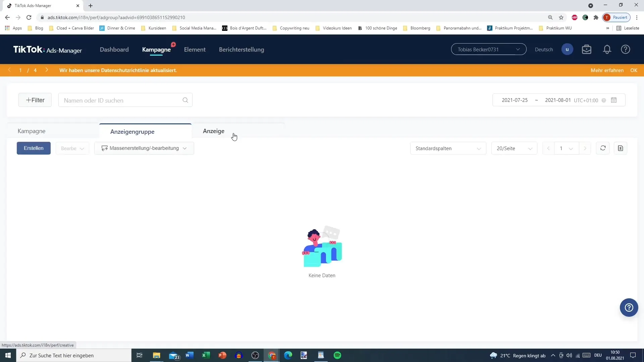Expand Massenerstellung/-bearbeitung dropdown
The height and width of the screenshot is (362, 644).
point(144,148)
